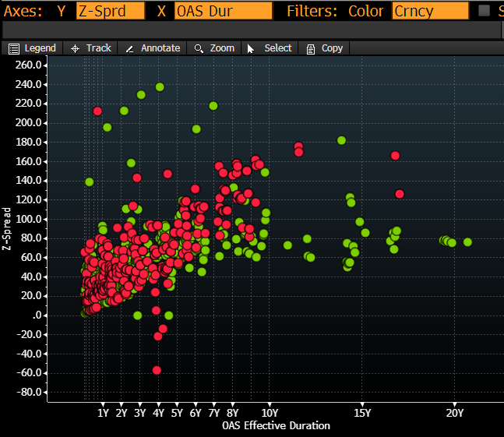
Task: Click the -80.0 Z-Spread axis label
Action: pos(29,392)
